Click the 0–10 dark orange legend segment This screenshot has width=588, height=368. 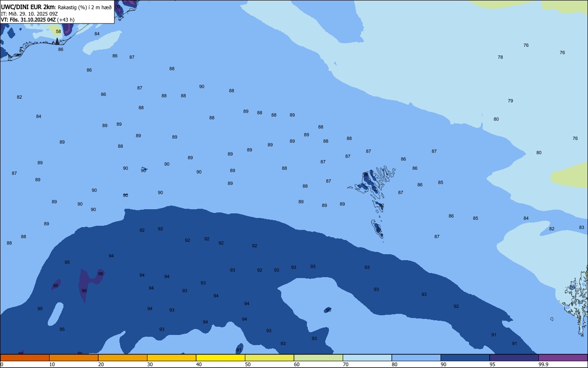coord(25,357)
